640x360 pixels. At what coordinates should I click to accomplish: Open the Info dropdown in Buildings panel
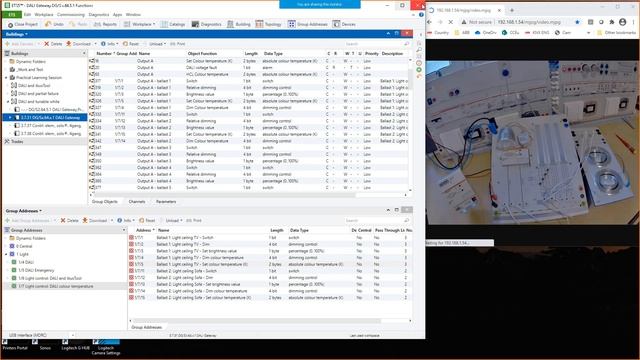coord(109,44)
